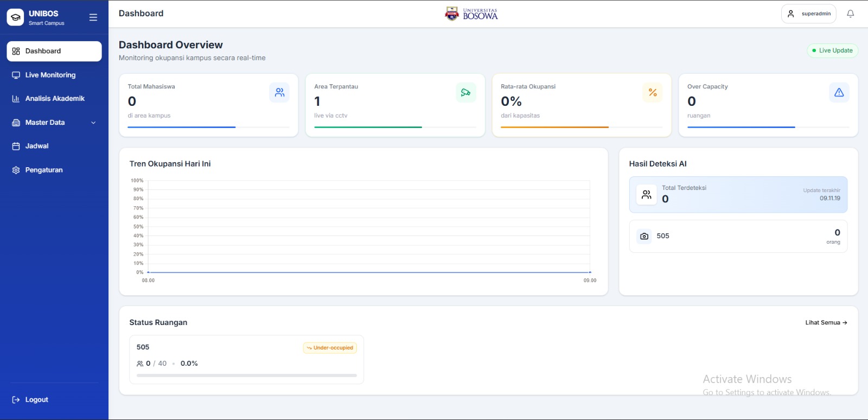Click the Universitas Bosowa logo
This screenshot has height=420, width=868.
pyautogui.click(x=471, y=14)
